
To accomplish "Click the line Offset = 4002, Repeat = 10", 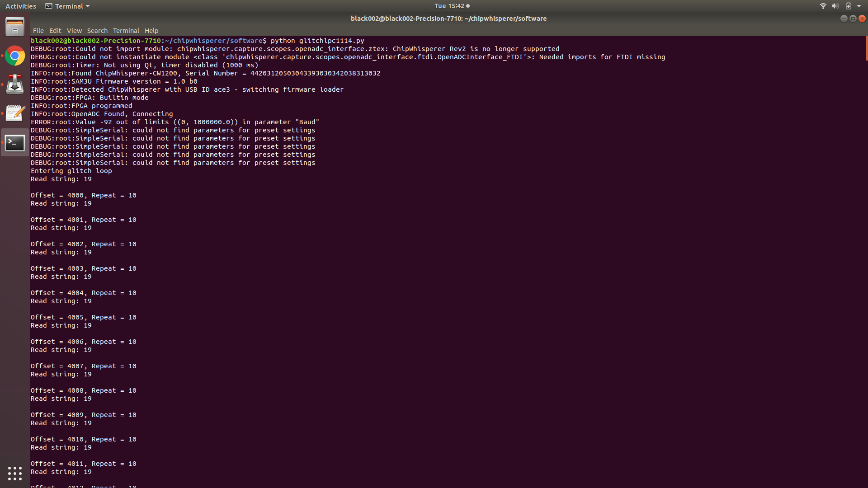I will click(x=84, y=244).
